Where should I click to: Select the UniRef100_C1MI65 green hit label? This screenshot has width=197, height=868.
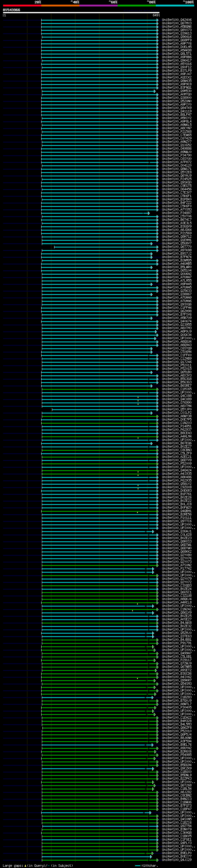[x=177, y=389]
